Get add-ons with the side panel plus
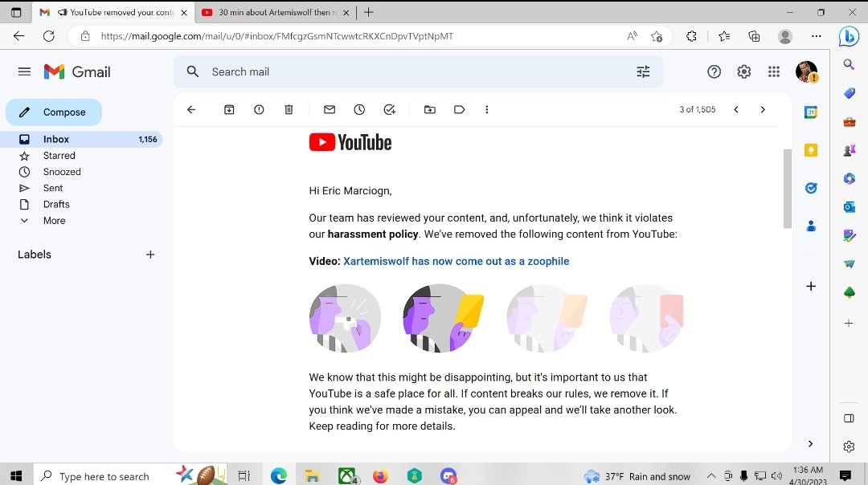Image resolution: width=868 pixels, height=485 pixels. (811, 286)
